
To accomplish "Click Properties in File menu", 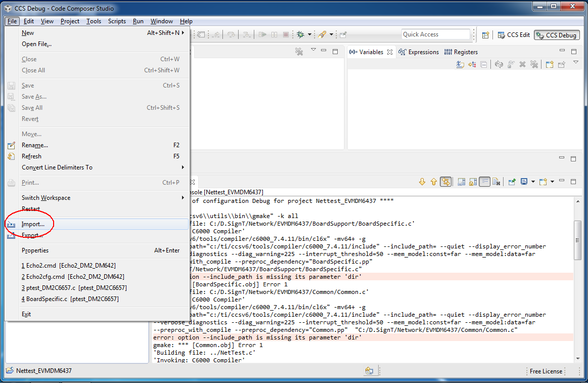I will pyautogui.click(x=97, y=250).
